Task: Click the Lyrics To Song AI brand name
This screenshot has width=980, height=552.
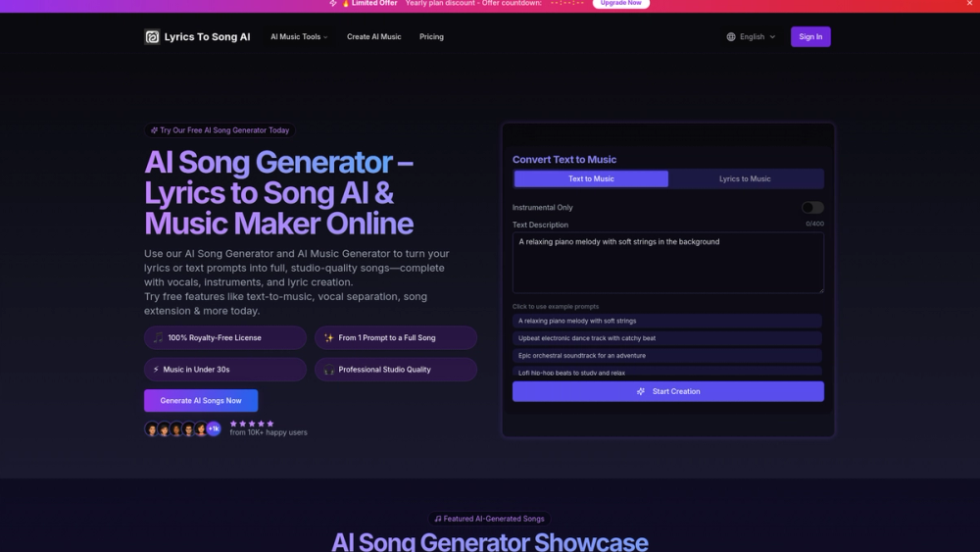Action: point(207,37)
